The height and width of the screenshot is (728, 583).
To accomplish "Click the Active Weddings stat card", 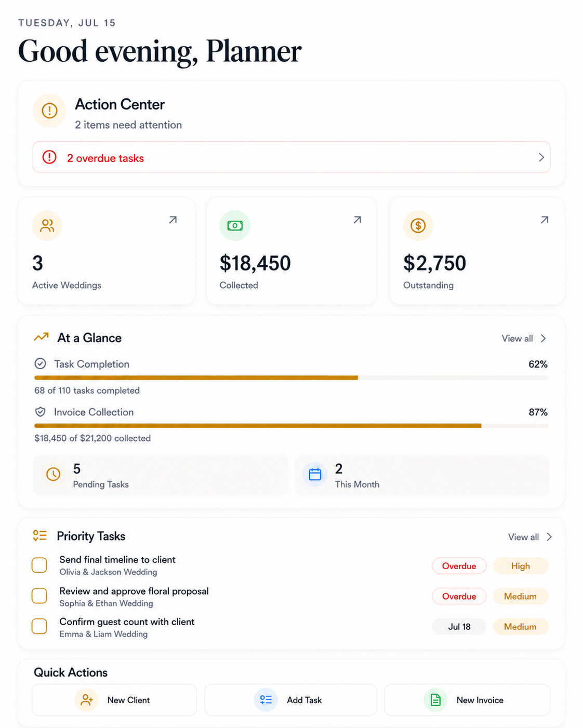I will pyautogui.click(x=107, y=251).
